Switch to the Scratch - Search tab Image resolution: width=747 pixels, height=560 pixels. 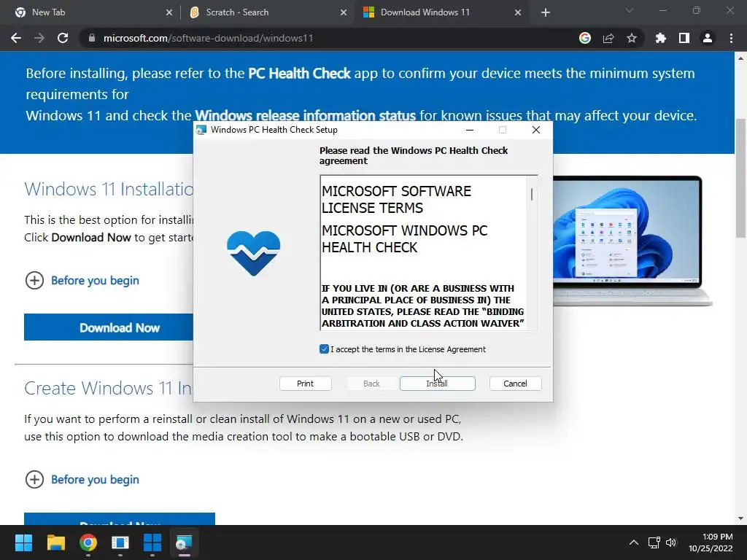pyautogui.click(x=267, y=13)
